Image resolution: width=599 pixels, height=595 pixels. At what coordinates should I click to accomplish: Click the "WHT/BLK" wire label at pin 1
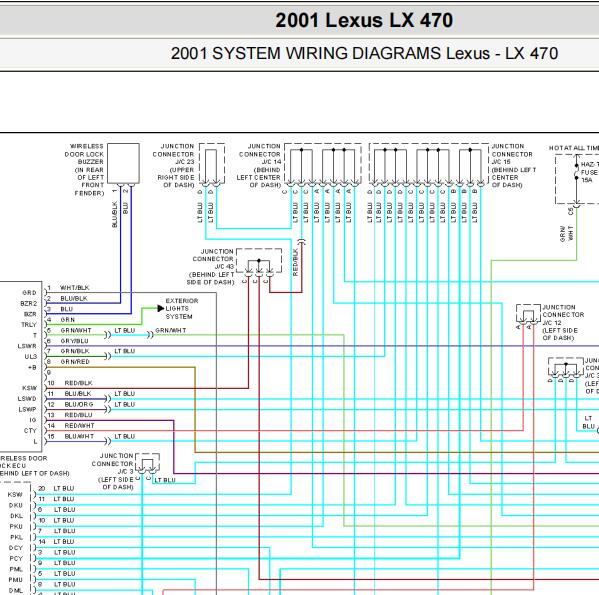pyautogui.click(x=74, y=288)
